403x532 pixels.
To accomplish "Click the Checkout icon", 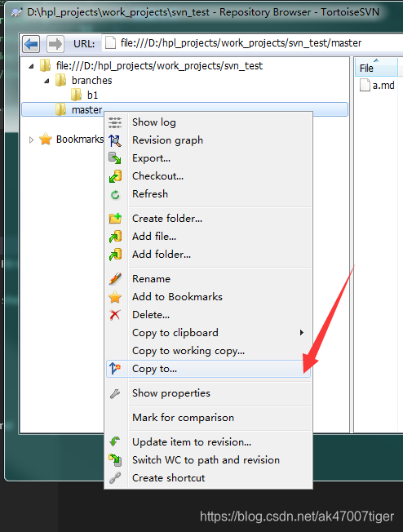I will point(115,176).
